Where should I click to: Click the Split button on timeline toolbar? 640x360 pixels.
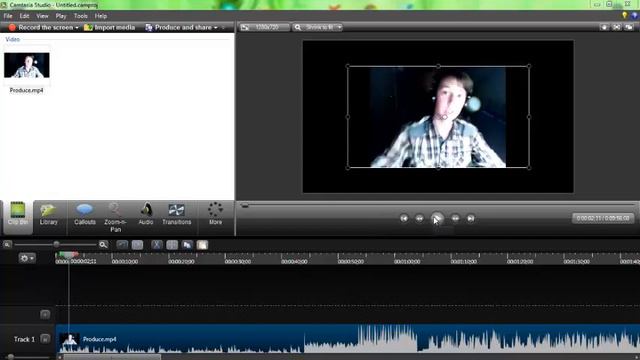coord(172,244)
